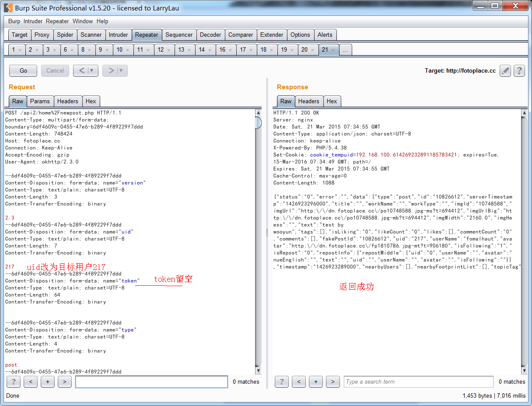Image resolution: width=532 pixels, height=406 pixels.
Task: Go forward in request history
Action: (x=111, y=70)
